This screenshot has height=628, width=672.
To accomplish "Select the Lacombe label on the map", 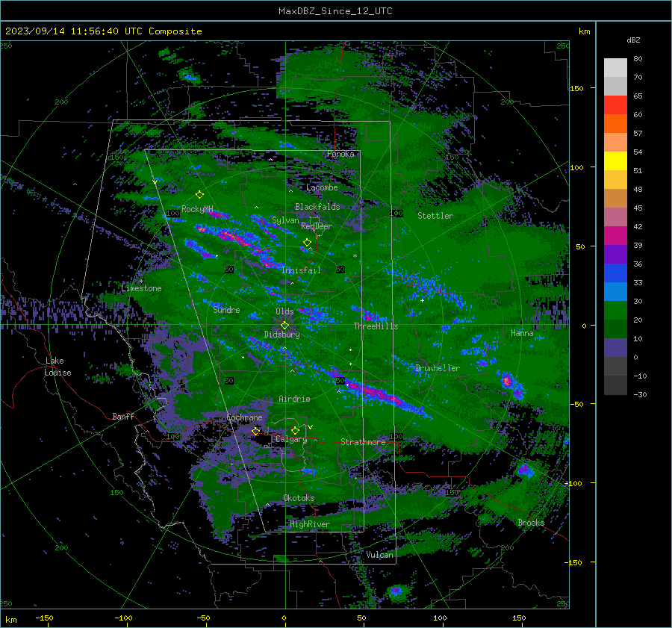I will coord(322,187).
